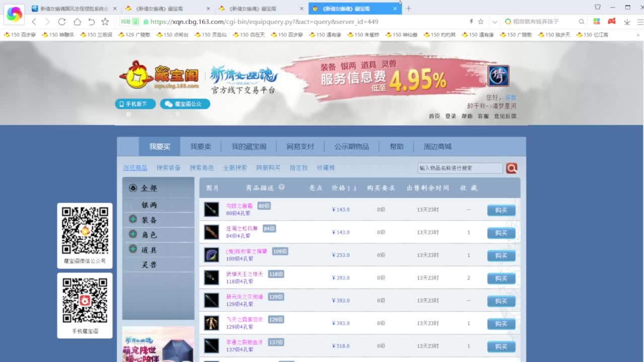Click the 搜索角色 link
644x362 pixels.
[202, 168]
